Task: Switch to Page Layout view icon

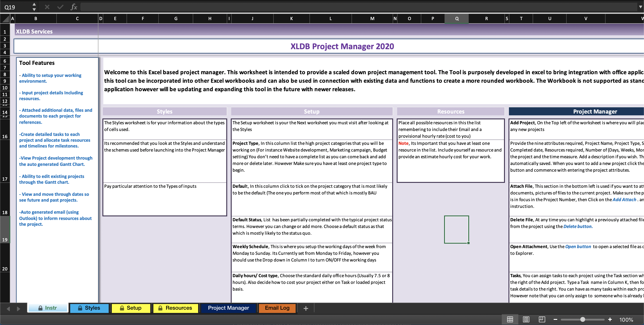Action: point(526,319)
